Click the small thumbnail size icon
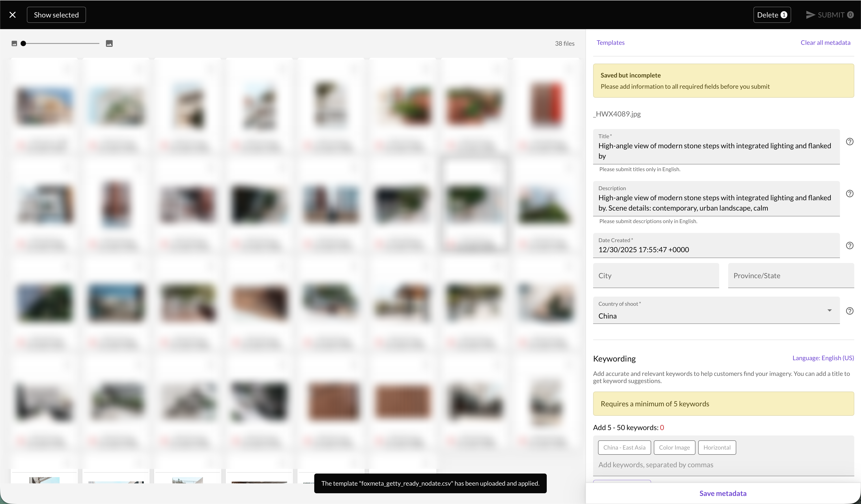 coord(14,43)
